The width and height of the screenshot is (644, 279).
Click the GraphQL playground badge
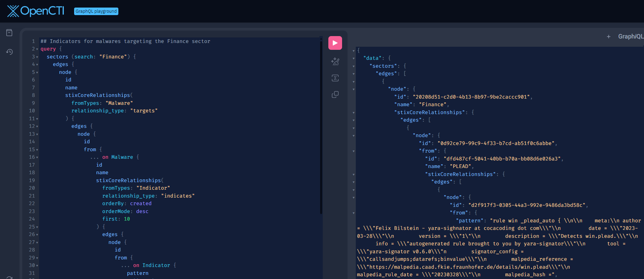tap(96, 11)
